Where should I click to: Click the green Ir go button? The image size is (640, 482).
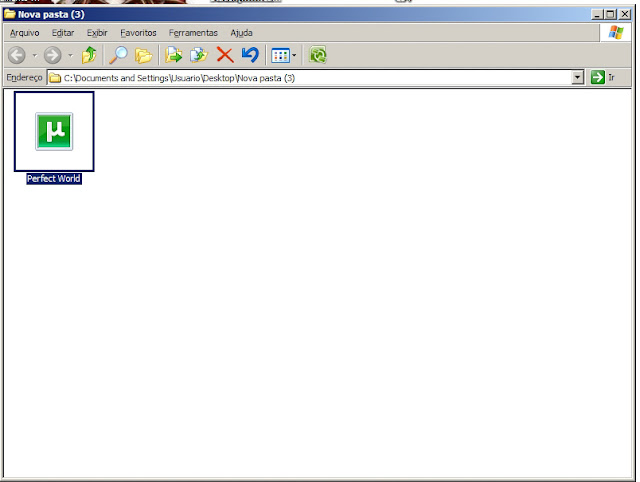603,77
